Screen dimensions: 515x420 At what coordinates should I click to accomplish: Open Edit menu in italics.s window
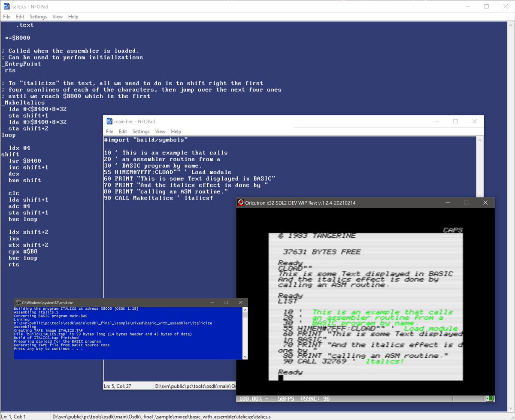[20, 17]
